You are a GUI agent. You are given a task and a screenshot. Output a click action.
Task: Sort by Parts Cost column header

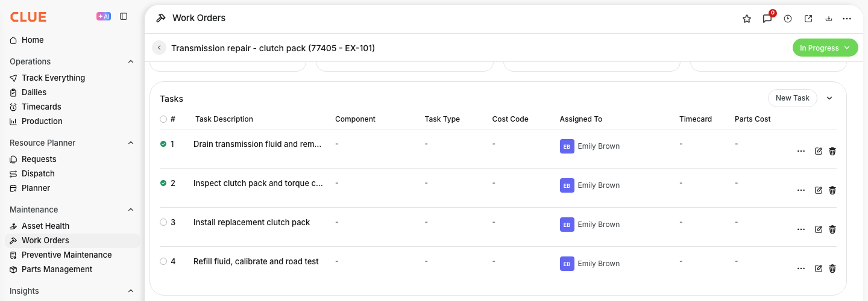click(753, 119)
